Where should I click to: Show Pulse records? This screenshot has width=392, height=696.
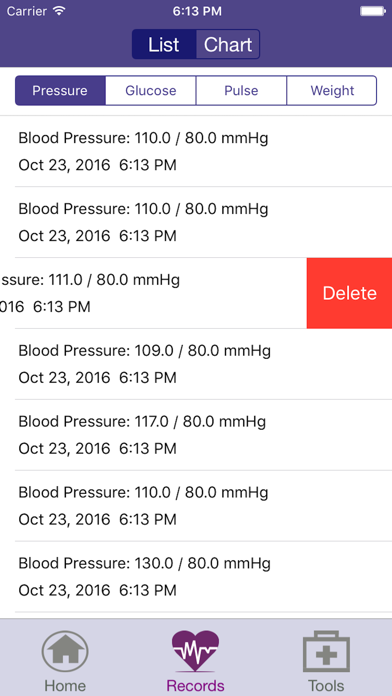pos(242,91)
